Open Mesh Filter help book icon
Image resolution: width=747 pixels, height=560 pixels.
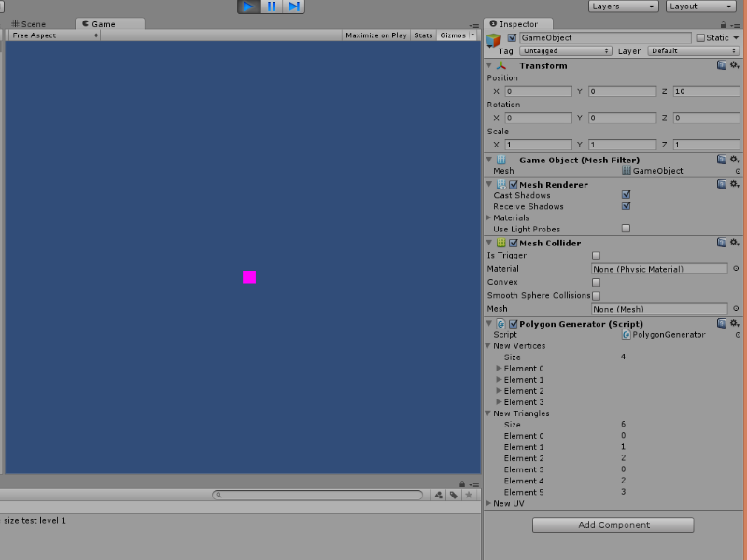tap(722, 160)
